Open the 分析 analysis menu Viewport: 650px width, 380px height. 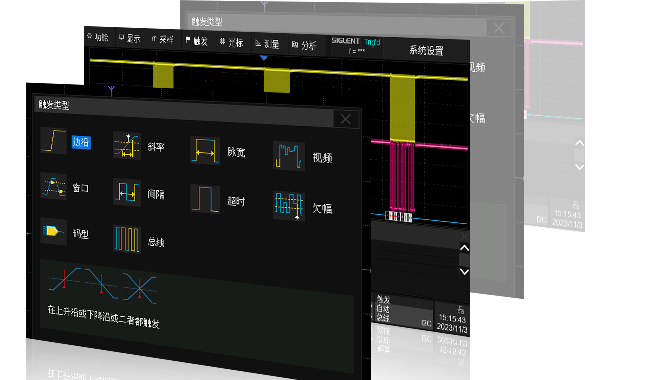click(304, 45)
